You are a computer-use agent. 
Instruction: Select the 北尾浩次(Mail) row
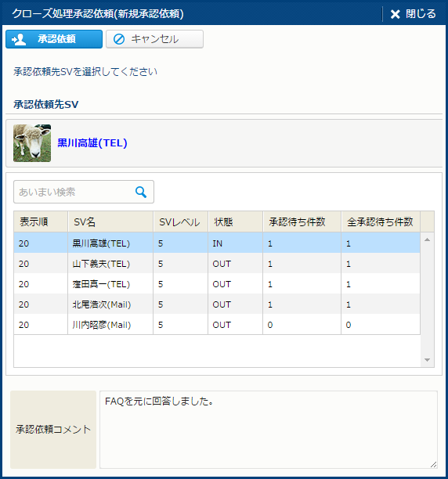pos(217,304)
